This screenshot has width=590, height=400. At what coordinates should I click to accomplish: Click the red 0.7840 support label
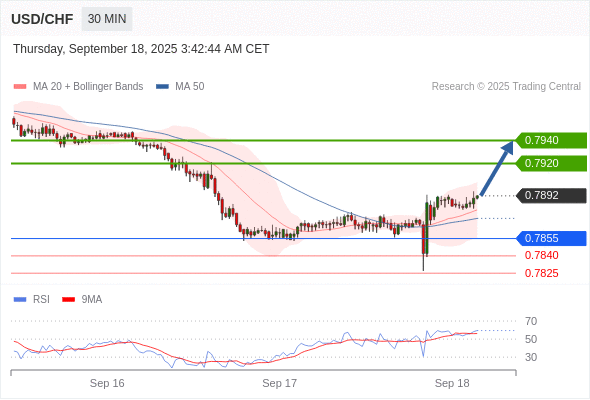[541, 255]
